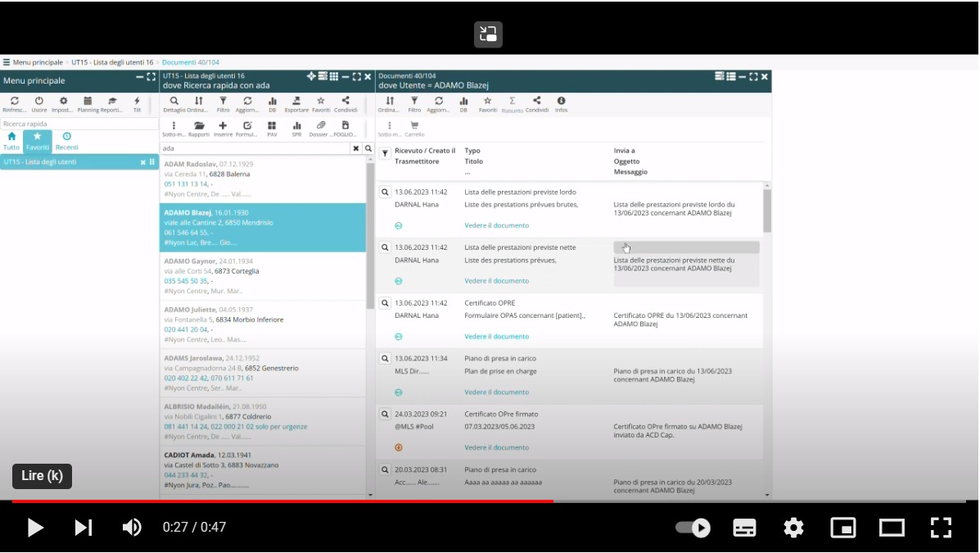
Task: Toggle video subtitles button
Action: click(744, 528)
